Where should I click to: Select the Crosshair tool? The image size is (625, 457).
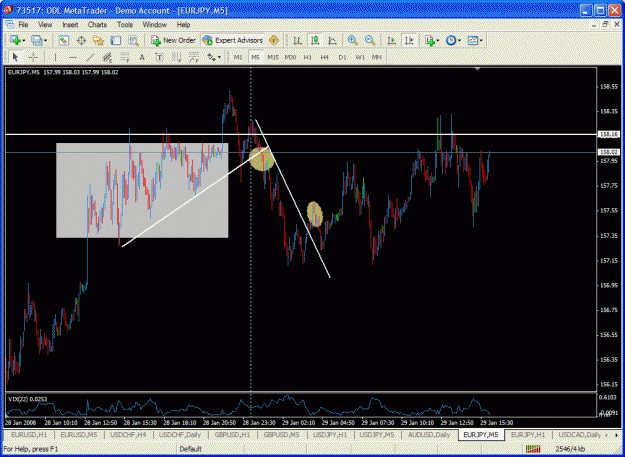pos(33,57)
